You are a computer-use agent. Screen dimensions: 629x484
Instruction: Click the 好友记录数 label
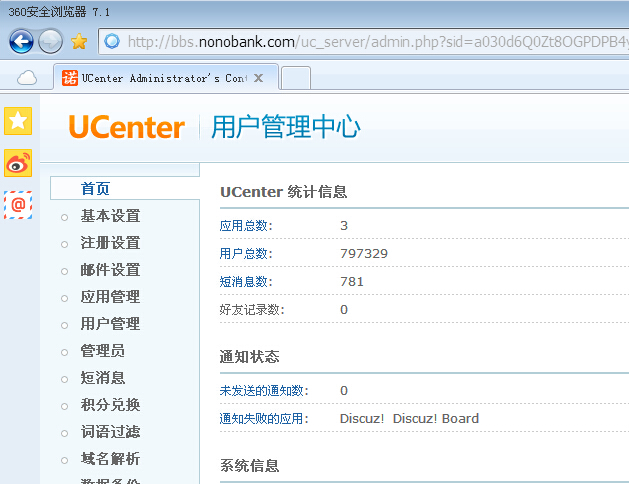[x=252, y=310]
